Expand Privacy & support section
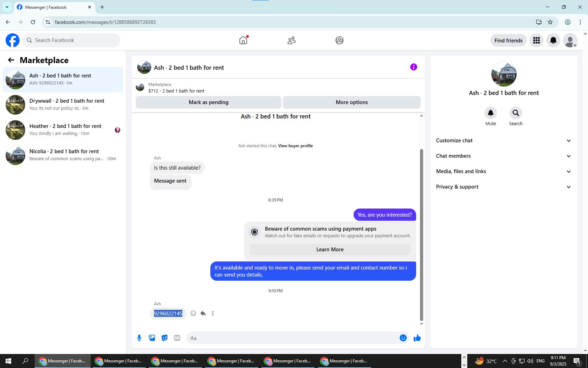Image resolution: width=588 pixels, height=368 pixels. pos(504,187)
